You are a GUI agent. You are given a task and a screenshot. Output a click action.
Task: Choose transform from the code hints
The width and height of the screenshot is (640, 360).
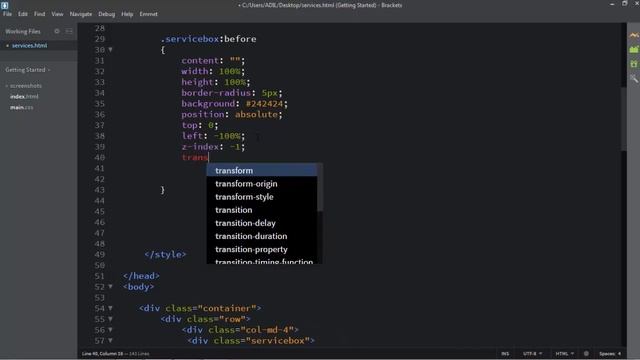click(x=262, y=171)
